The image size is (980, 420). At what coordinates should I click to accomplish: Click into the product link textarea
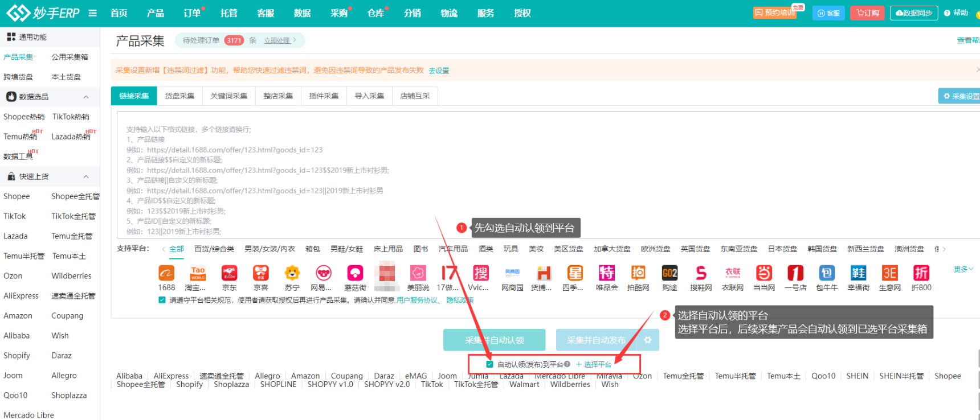[x=548, y=175]
